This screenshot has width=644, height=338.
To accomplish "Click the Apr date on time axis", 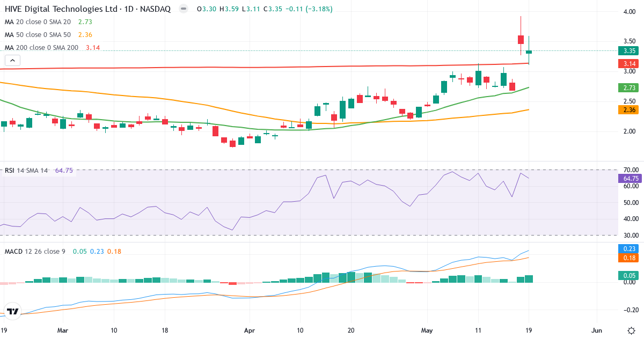I will click(x=250, y=330).
